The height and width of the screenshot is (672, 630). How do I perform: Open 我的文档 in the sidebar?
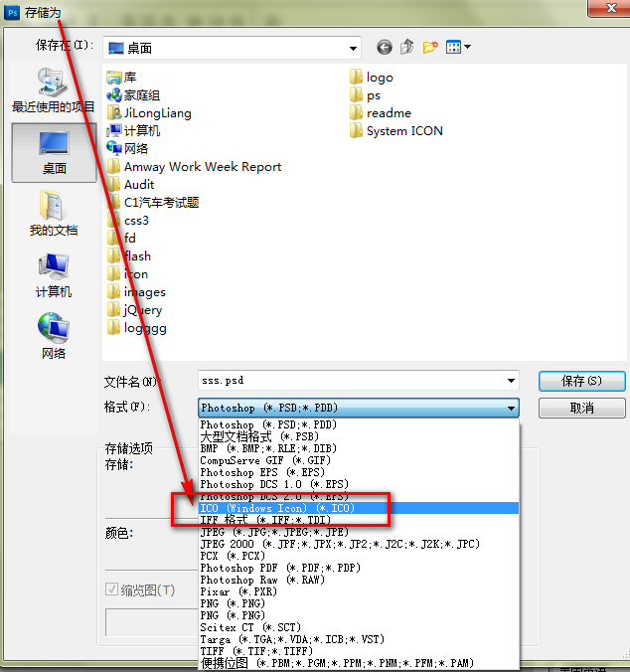54,213
